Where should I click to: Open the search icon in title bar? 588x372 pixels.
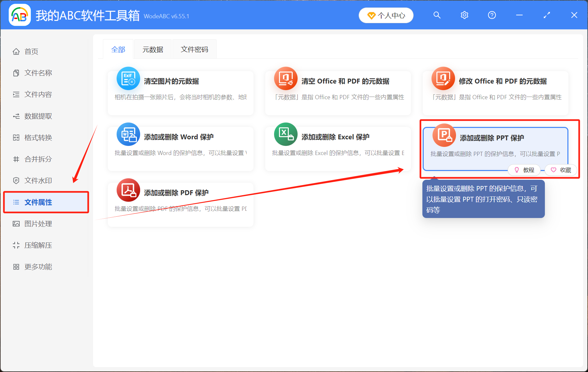(x=437, y=15)
